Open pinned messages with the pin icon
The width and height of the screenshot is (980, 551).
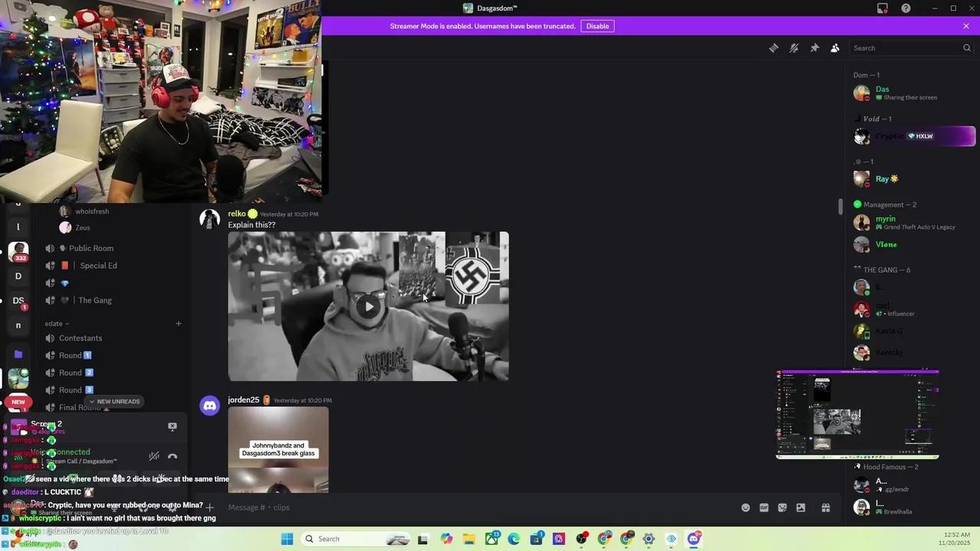[815, 47]
